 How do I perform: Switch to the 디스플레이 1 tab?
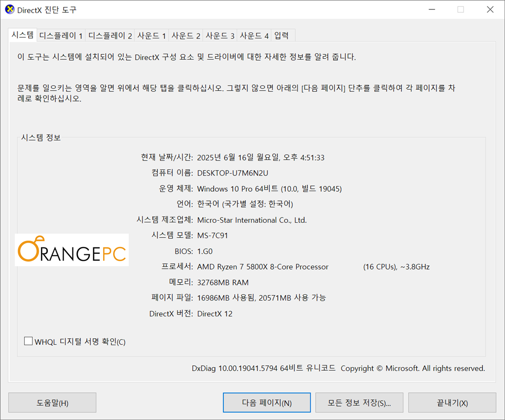(x=61, y=35)
